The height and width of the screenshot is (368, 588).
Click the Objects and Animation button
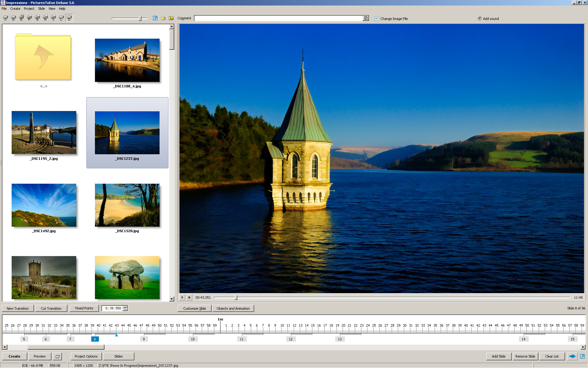[x=233, y=309]
